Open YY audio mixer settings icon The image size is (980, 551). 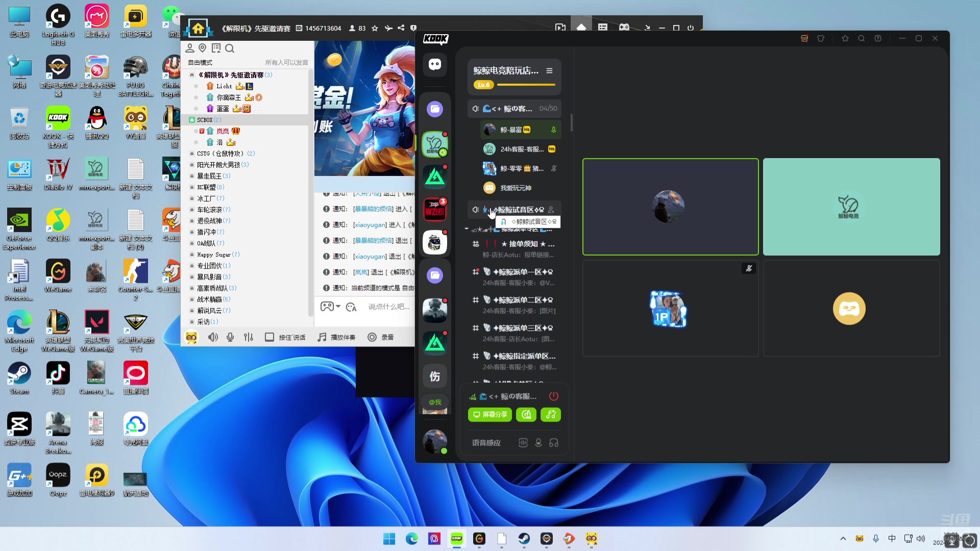(249, 337)
